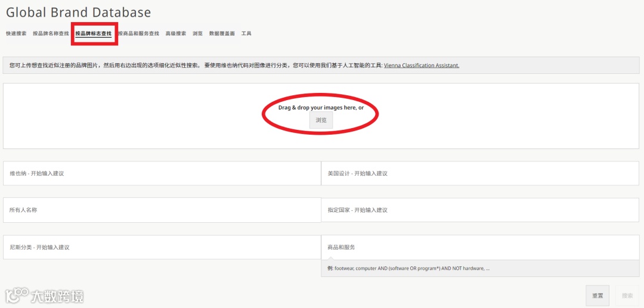Click the 所有人名称 field
The image size is (644, 308).
click(x=162, y=210)
